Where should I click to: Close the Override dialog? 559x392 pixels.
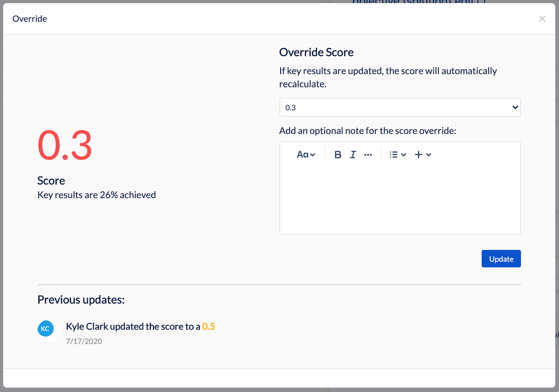542,19
